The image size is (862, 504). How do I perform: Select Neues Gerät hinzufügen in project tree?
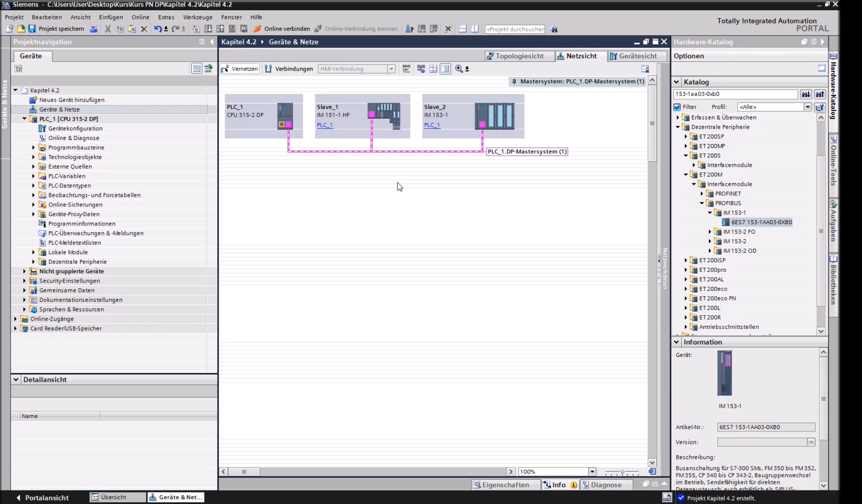point(72,100)
